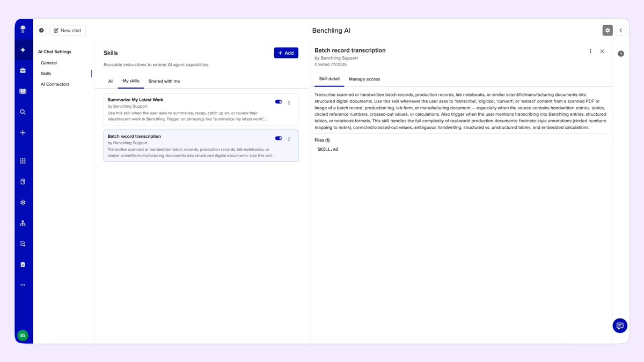This screenshot has height=362, width=644.
Task: Open options menu for Batch record transcription card
Action: coord(289,139)
